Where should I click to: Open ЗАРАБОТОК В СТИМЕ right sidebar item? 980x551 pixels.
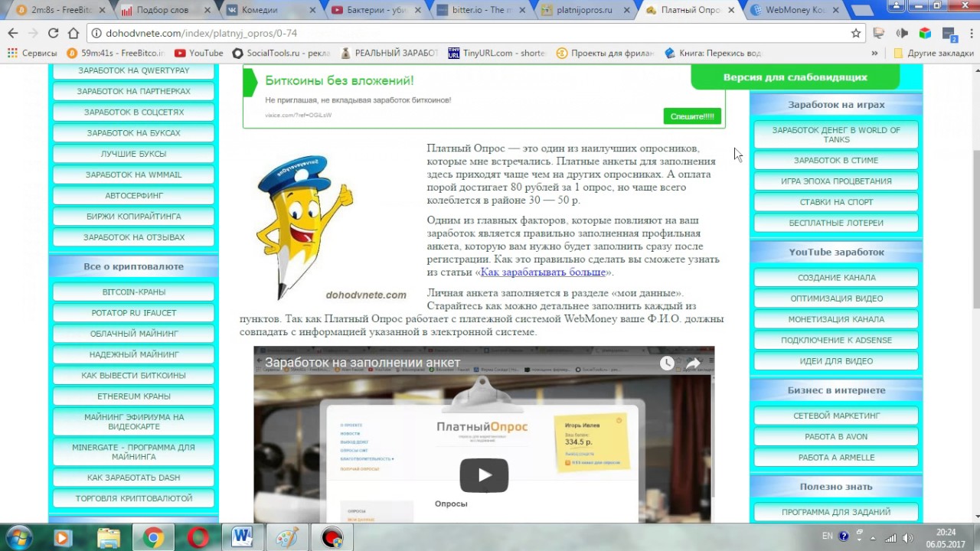(x=836, y=161)
